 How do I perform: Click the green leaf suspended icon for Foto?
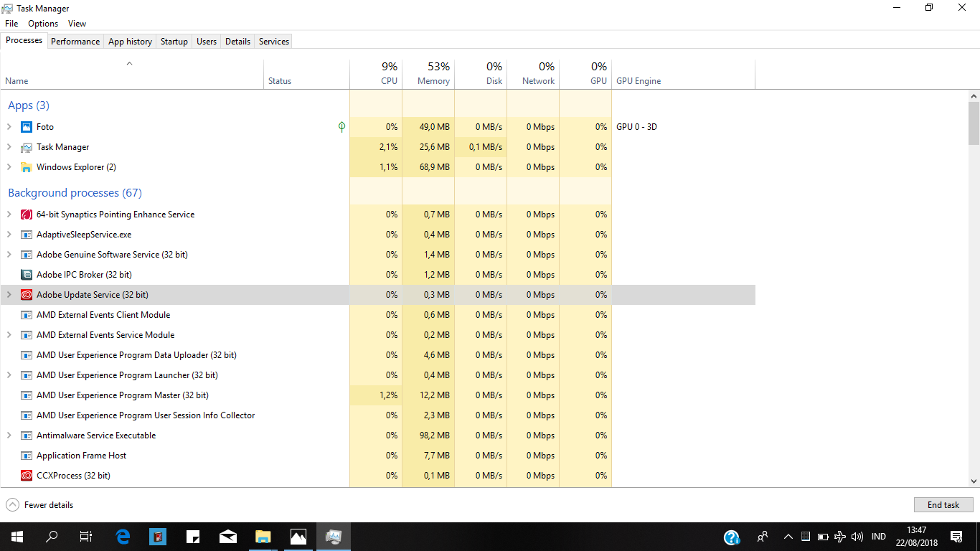tap(341, 127)
